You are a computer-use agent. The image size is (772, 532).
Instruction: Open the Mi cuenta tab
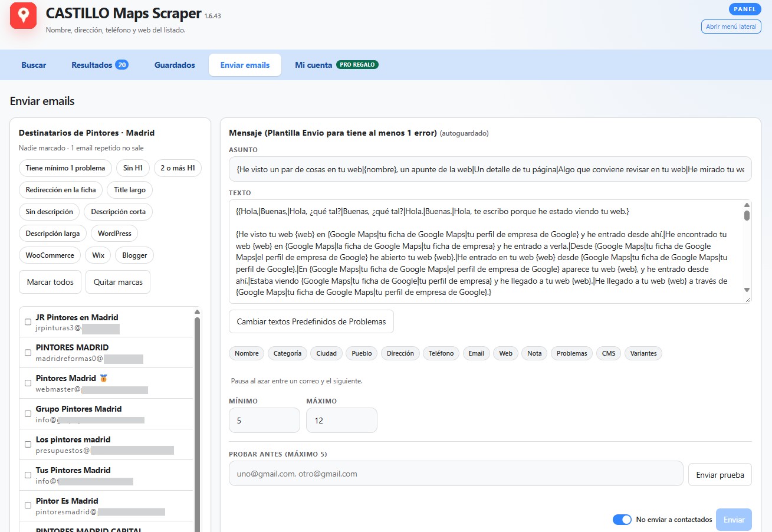(337, 65)
